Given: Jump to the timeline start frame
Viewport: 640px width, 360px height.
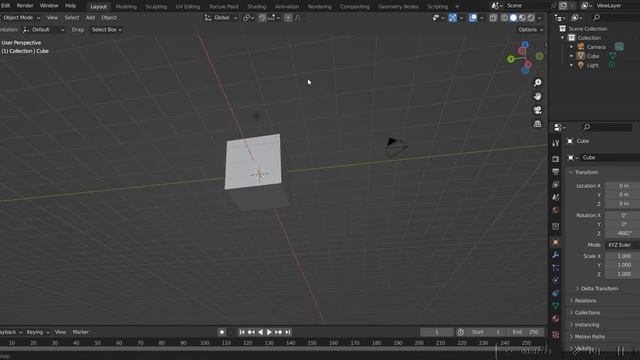Looking at the screenshot, I should 242,332.
